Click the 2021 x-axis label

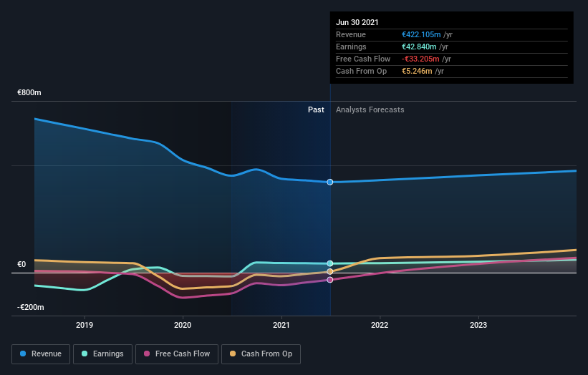pos(281,325)
